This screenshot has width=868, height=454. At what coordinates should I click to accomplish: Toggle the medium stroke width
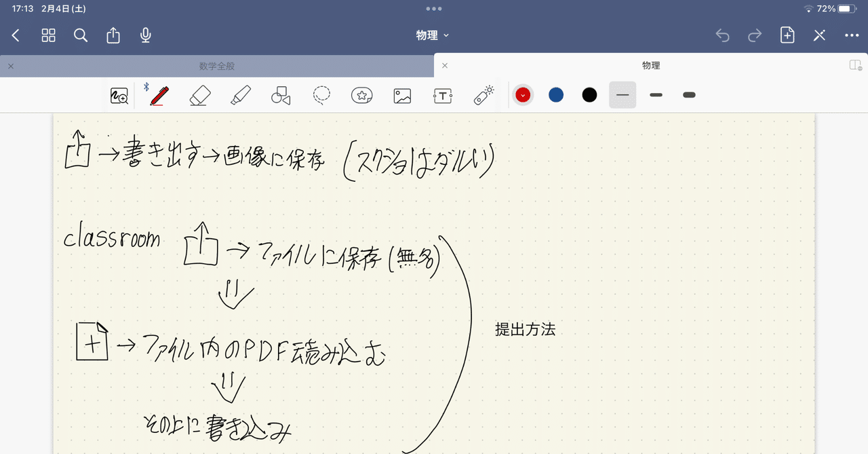tap(656, 95)
